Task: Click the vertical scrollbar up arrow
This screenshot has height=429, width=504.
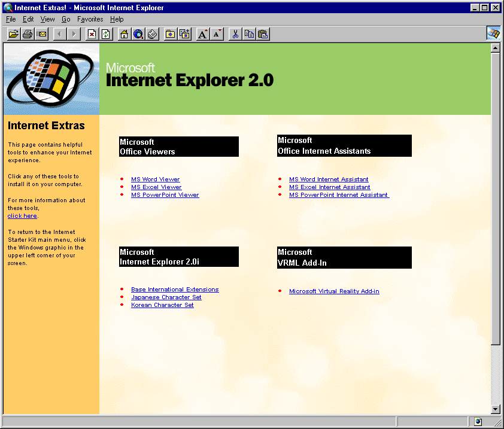Action: coord(496,48)
